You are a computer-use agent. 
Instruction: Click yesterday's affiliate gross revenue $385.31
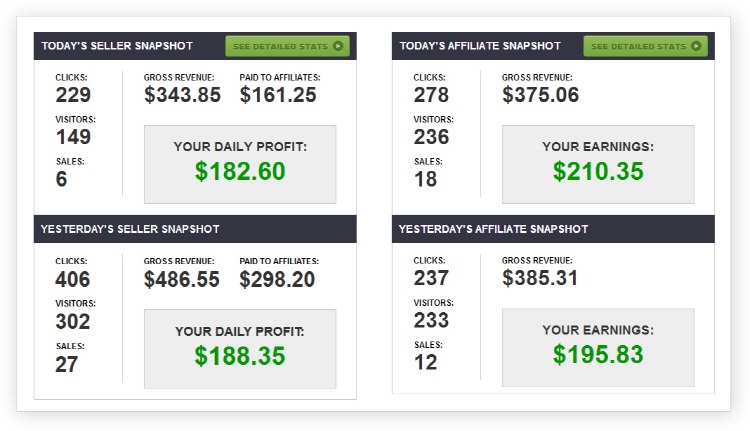[540, 278]
